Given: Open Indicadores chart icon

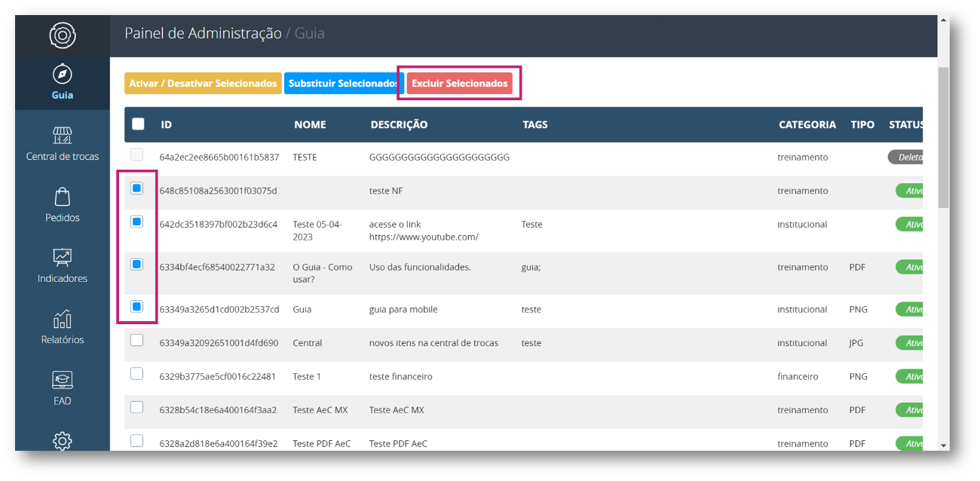Looking at the screenshot, I should point(63,258).
